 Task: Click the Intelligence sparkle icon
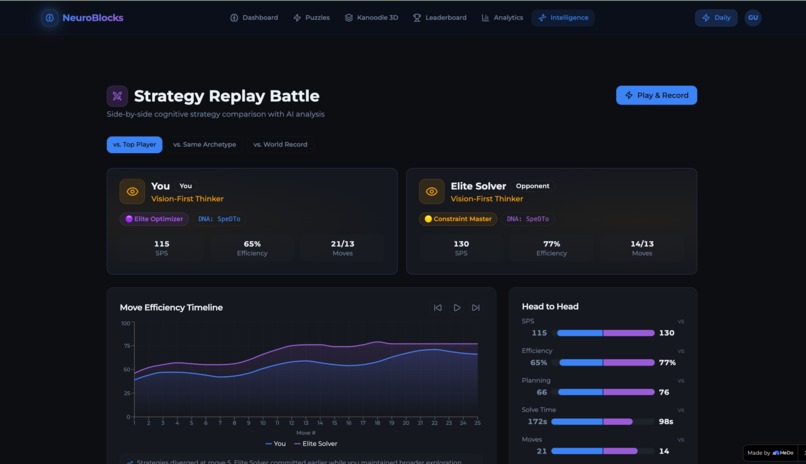tap(542, 18)
